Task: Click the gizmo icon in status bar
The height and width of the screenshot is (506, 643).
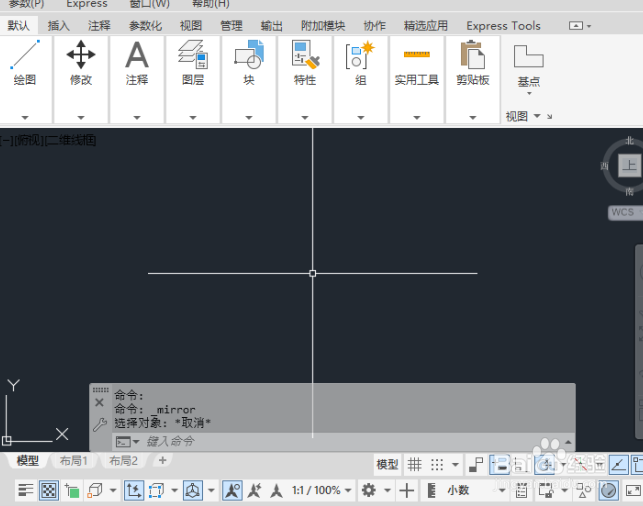Action: [193, 490]
